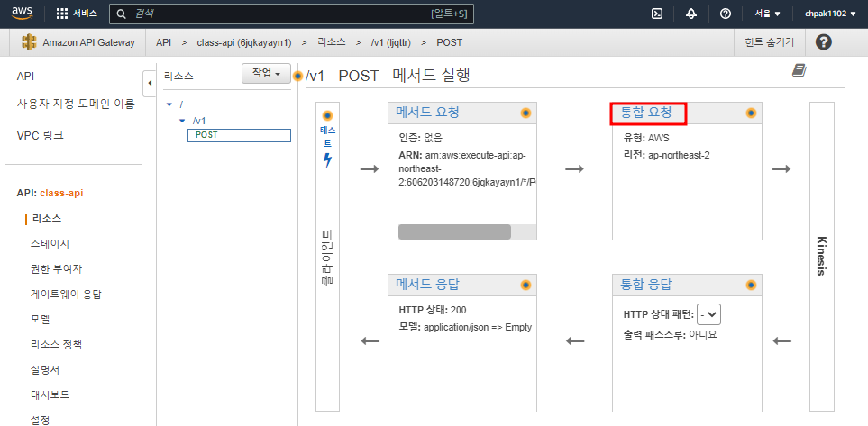The width and height of the screenshot is (868, 426).
Task: Open Amazon API Gateway home link
Action: 88,42
